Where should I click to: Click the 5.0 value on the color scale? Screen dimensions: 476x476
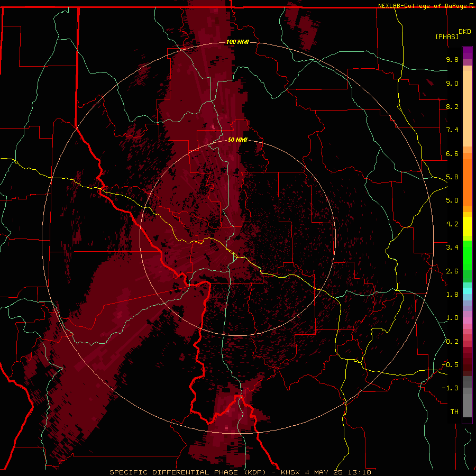pyautogui.click(x=452, y=200)
